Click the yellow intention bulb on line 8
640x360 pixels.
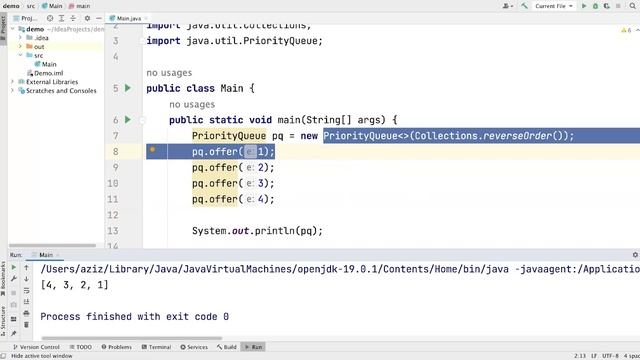(x=153, y=150)
